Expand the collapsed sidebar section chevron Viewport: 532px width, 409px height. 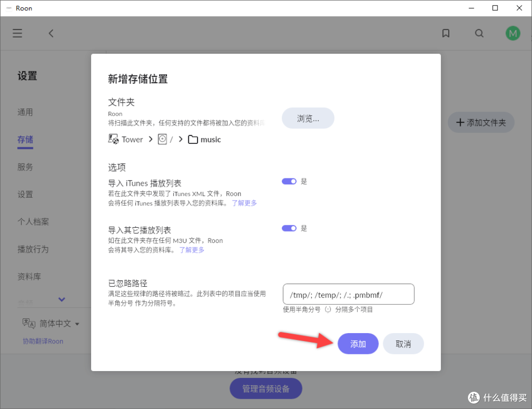(x=61, y=299)
